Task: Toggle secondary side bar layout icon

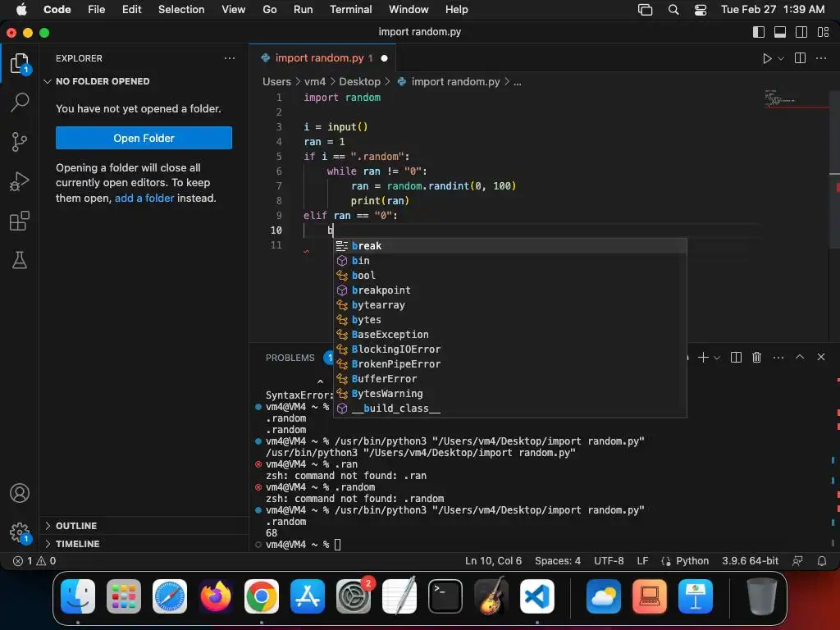Action: point(801,32)
